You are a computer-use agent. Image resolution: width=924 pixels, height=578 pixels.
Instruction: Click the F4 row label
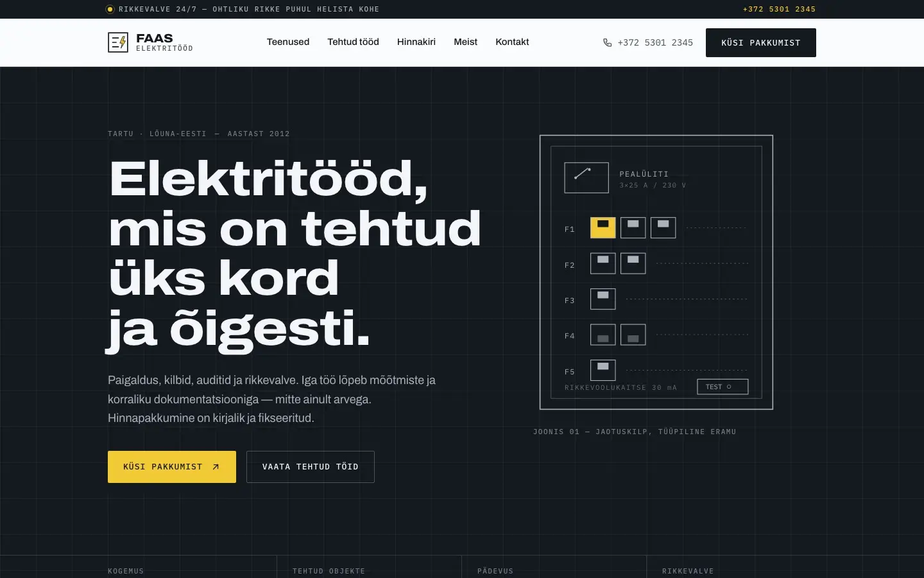pos(570,336)
